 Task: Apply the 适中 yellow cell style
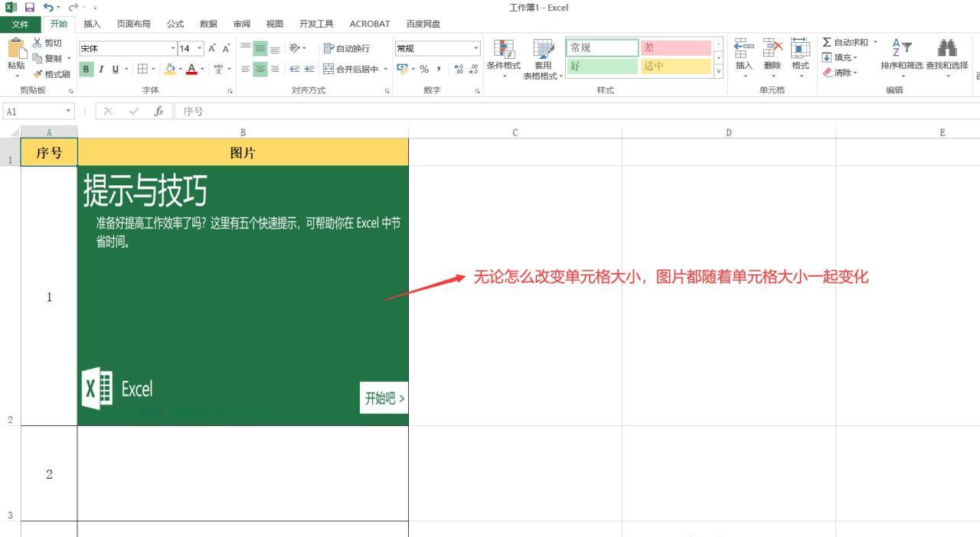(676, 67)
